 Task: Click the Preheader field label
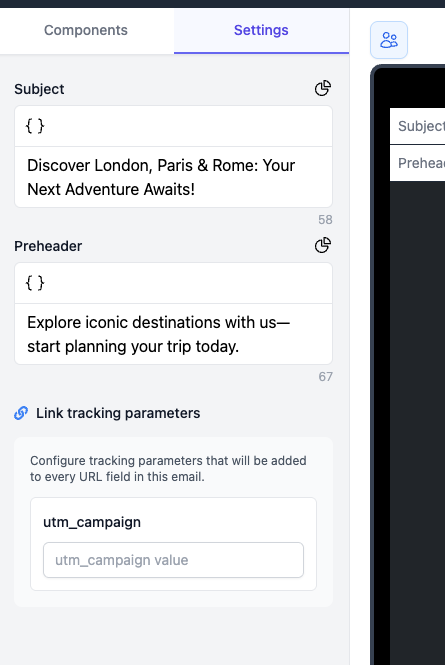[48, 246]
